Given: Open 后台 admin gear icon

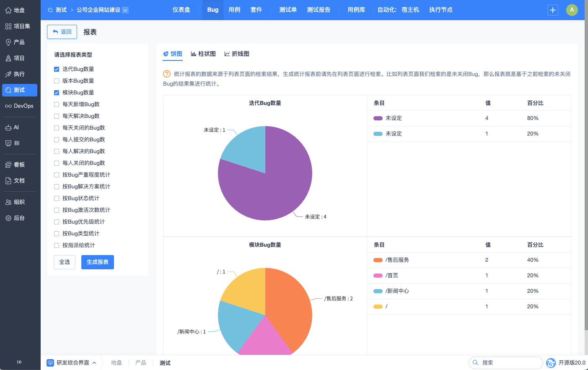Looking at the screenshot, I should click(8, 218).
